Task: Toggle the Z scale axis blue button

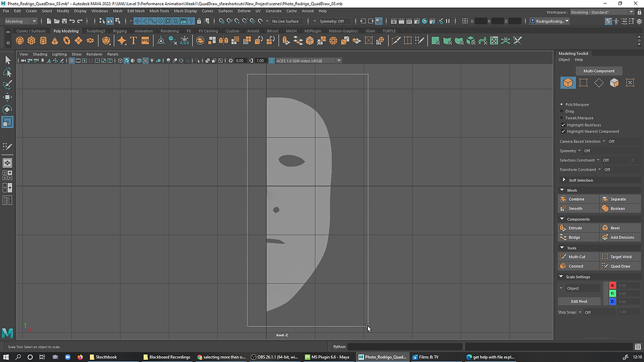Action: (612, 302)
